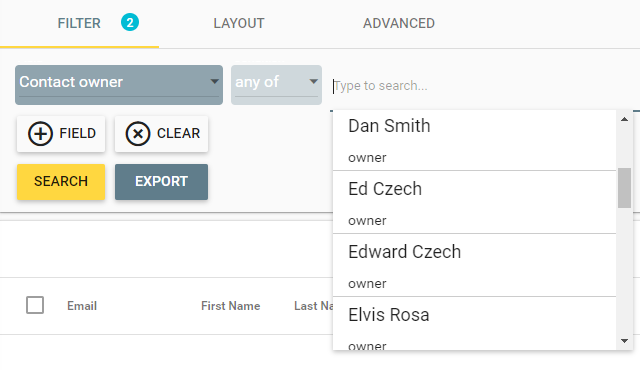Viewport: 640px width, 370px height.
Task: Switch to the LAYOUT tab
Action: point(239,23)
